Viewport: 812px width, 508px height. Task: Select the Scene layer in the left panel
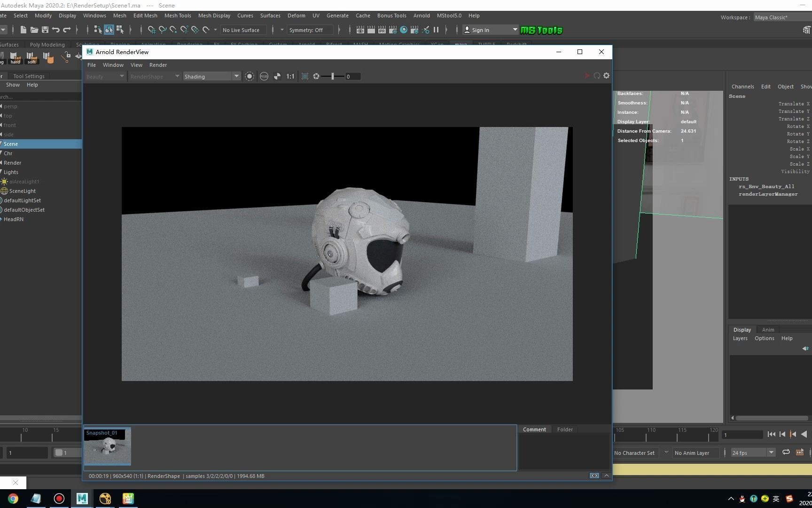click(x=11, y=144)
